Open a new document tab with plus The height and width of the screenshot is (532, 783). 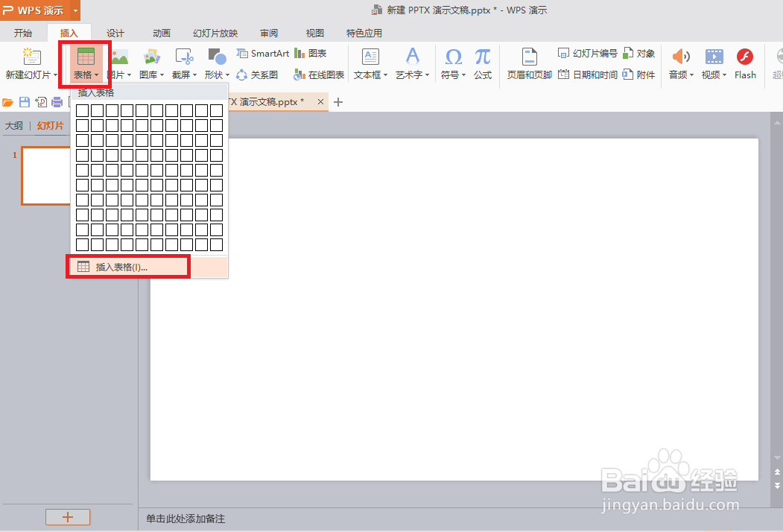(338, 102)
